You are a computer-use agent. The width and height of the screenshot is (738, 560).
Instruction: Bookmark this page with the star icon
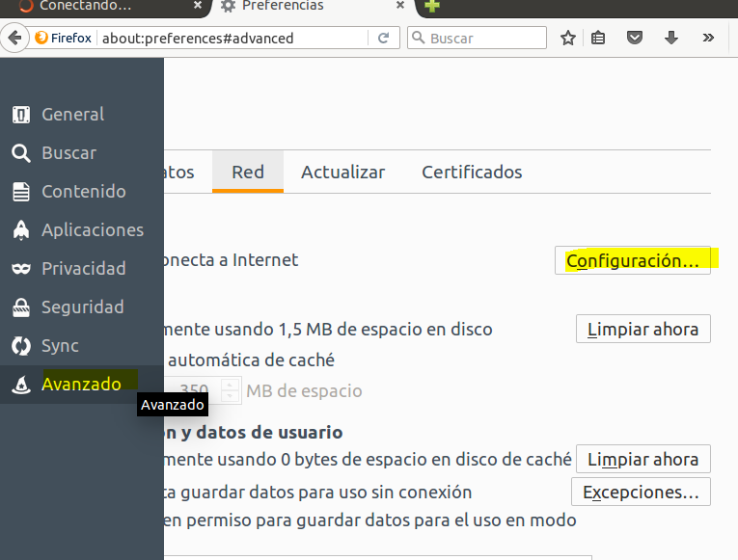pos(568,38)
